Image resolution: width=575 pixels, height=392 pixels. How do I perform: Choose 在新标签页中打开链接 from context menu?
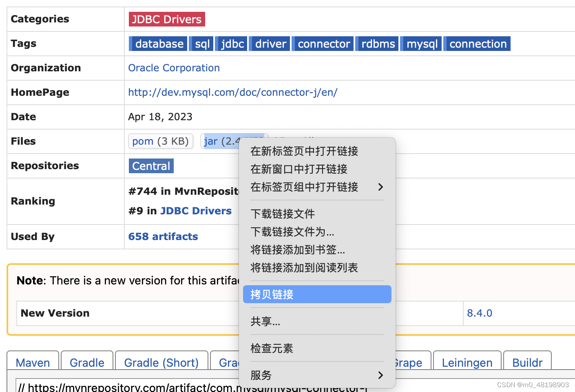click(317, 151)
